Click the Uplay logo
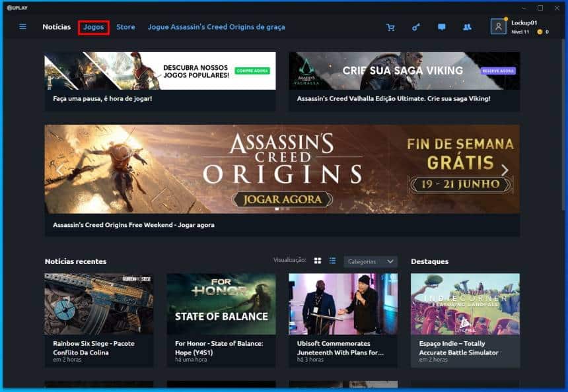 (x=17, y=8)
